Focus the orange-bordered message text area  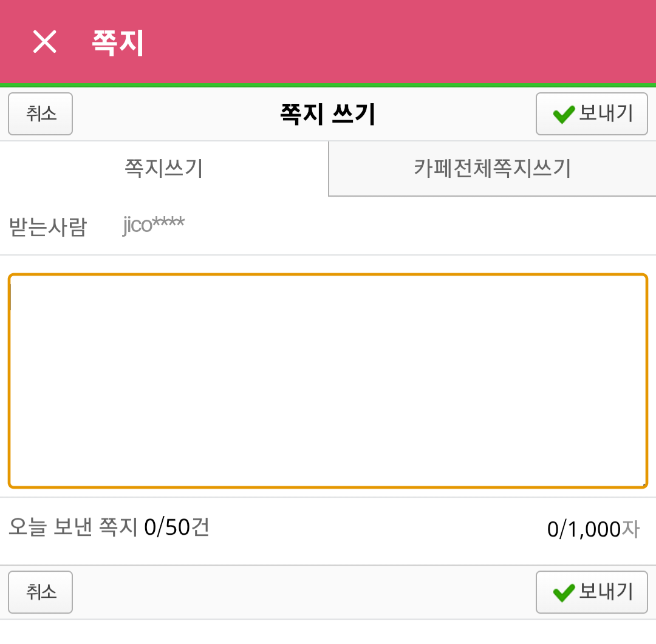(x=328, y=381)
